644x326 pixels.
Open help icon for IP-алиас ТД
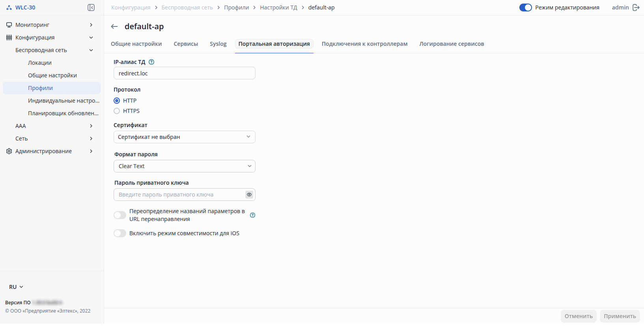pyautogui.click(x=151, y=62)
